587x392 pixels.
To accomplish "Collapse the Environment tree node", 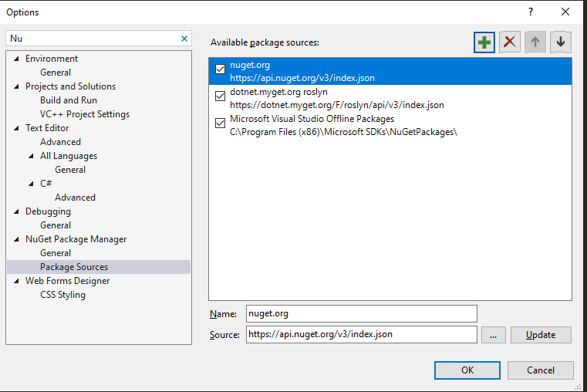I will click(x=17, y=59).
